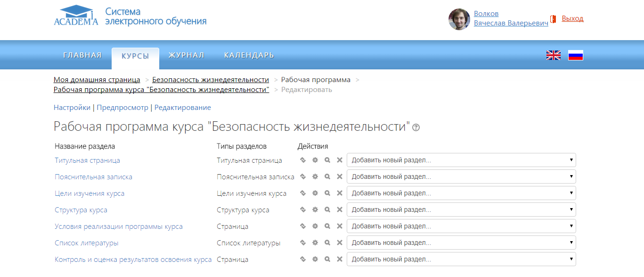This screenshot has width=644, height=277.
Task: Delete the Структура курса section
Action: click(x=339, y=210)
